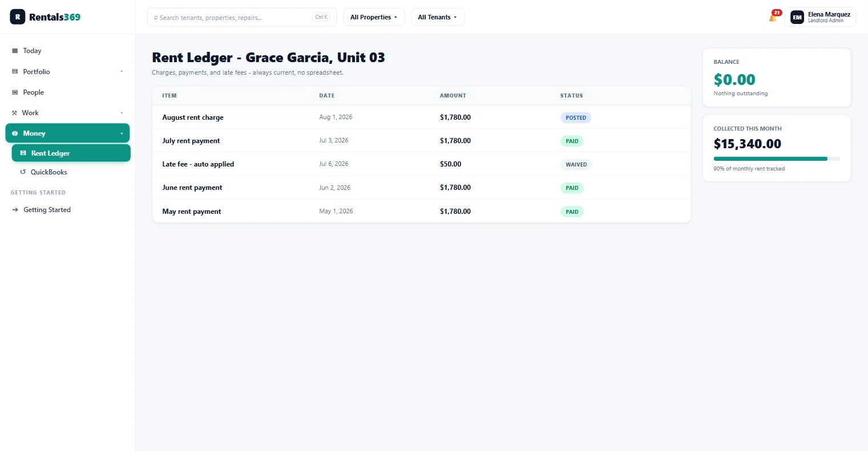The width and height of the screenshot is (868, 451).
Task: Select the August rent charge row
Action: (x=422, y=117)
